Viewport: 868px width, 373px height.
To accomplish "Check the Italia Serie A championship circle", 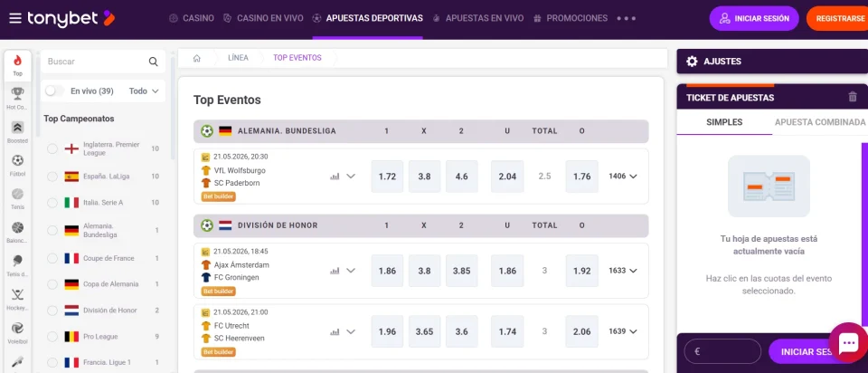I will [52, 203].
